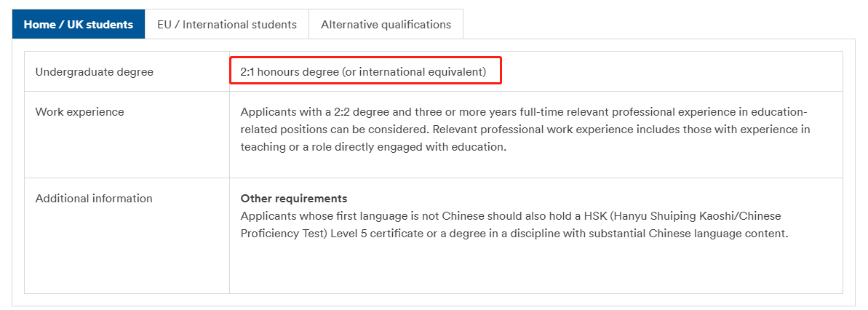Click the Work experience row label
Viewport: 868px width, 310px height.
point(80,112)
